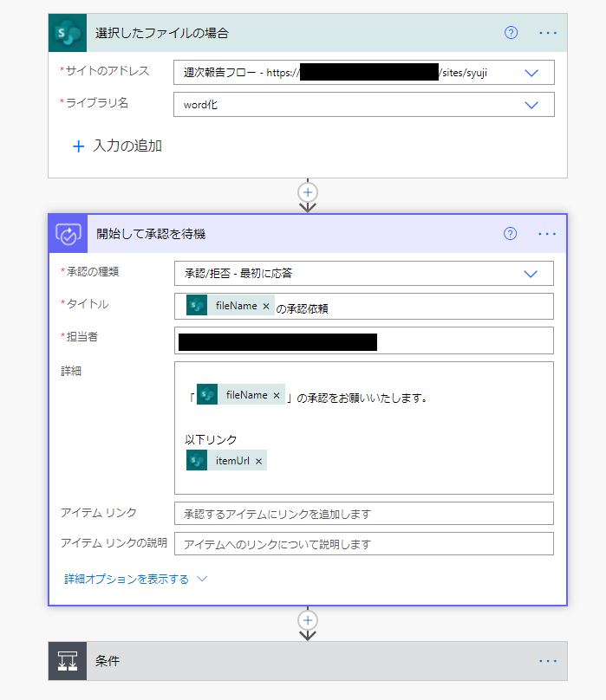Screen dimensions: 606x700
Task: Click the approval action icon in header
Action: tap(68, 234)
